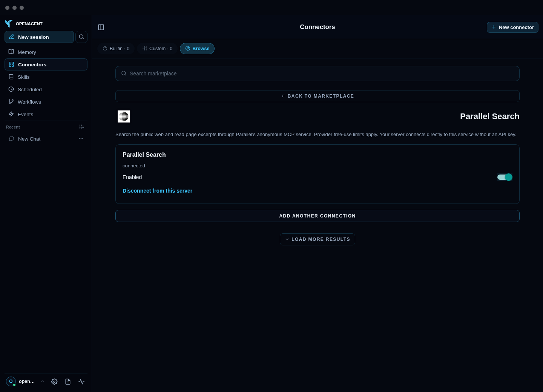This screenshot has width=543, height=392.
Task: Click the Parallel Search card title
Action: pyautogui.click(x=144, y=155)
